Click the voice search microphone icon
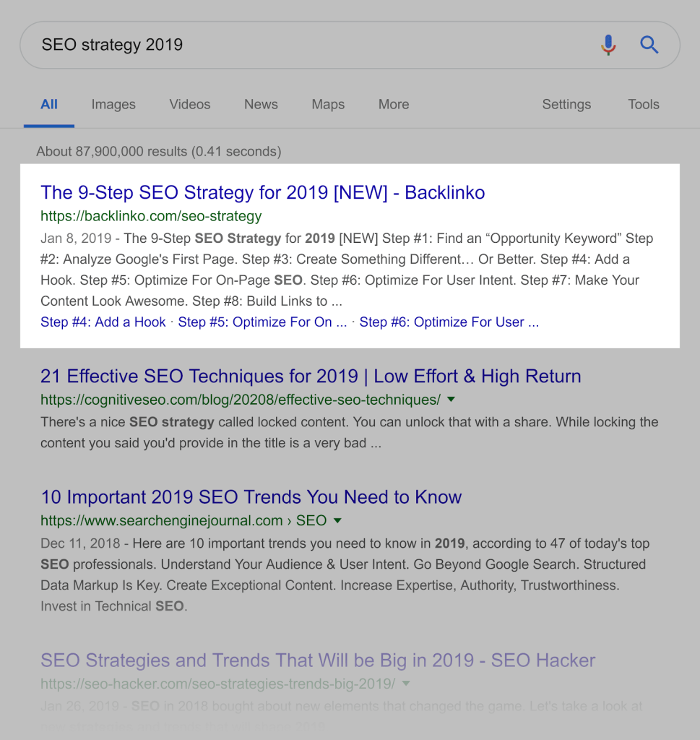 point(608,45)
